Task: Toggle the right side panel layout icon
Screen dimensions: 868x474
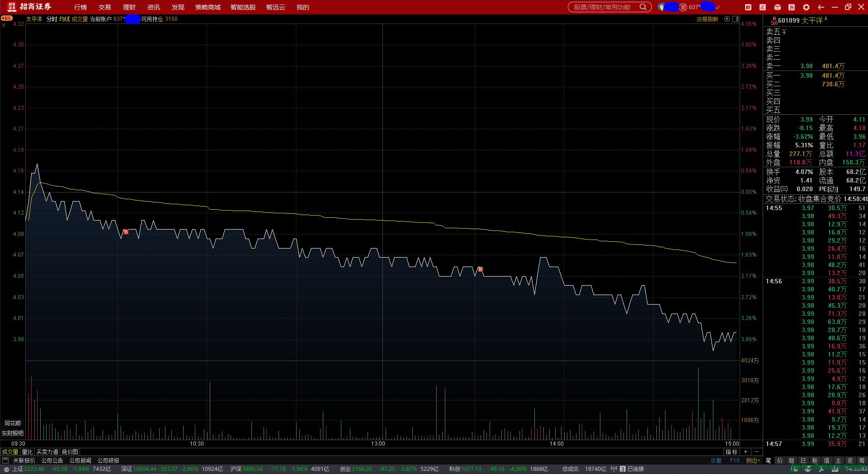Action: 736,19
